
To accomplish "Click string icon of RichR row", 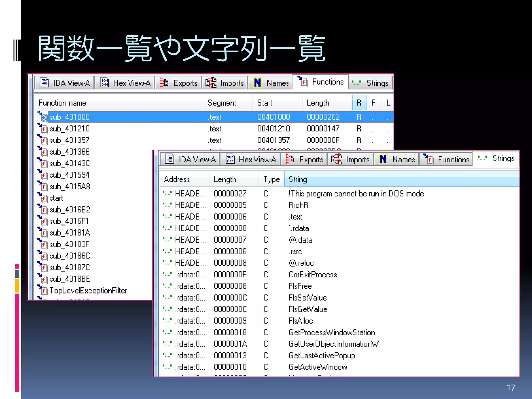I will (168, 205).
